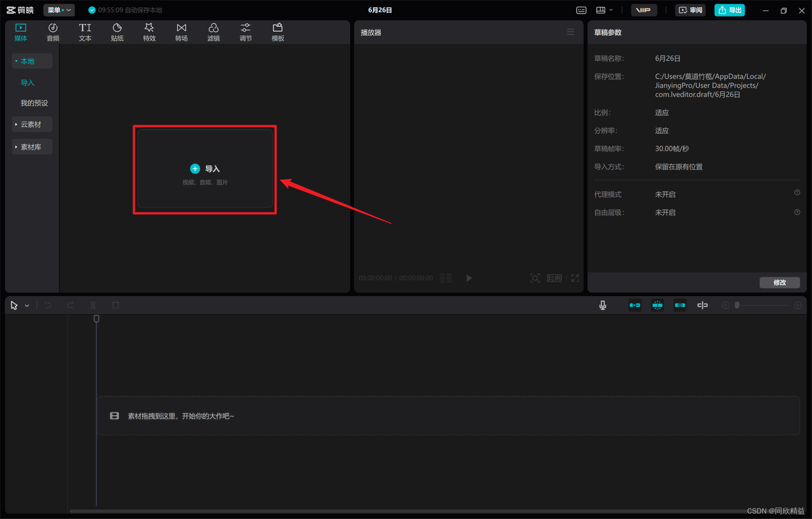Screen dimensions: 812x519
Task: Toggle the preview axis icon
Action: point(702,305)
